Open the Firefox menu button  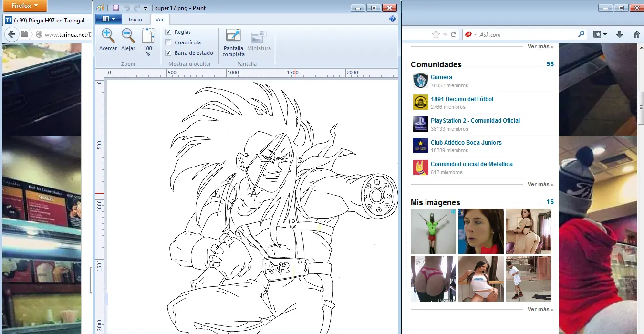click(25, 6)
